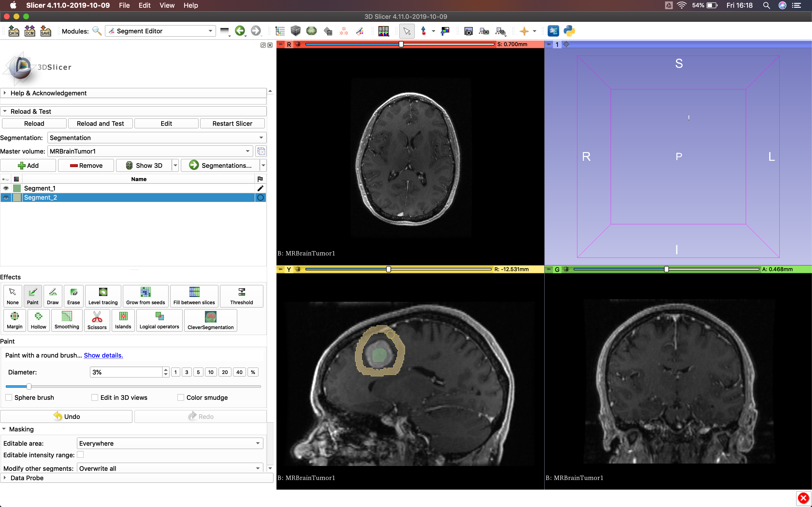
Task: Enable the Color smudge option
Action: click(181, 397)
